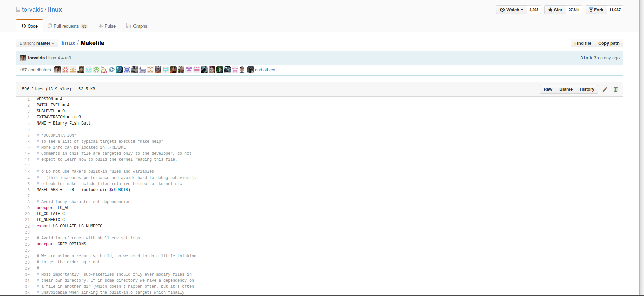
Task: Select line number 19
Action: [27, 208]
